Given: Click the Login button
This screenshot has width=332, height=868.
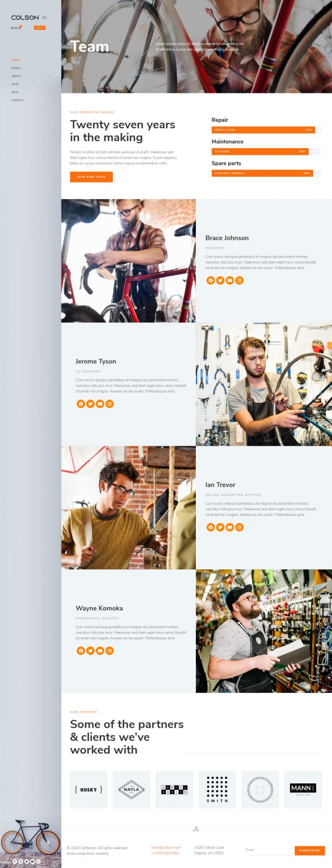Looking at the screenshot, I should pyautogui.click(x=39, y=28).
